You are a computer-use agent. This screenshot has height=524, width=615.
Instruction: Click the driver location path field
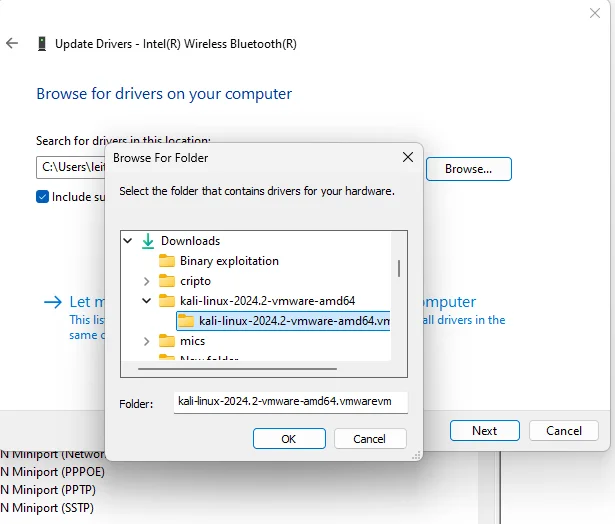(71, 167)
